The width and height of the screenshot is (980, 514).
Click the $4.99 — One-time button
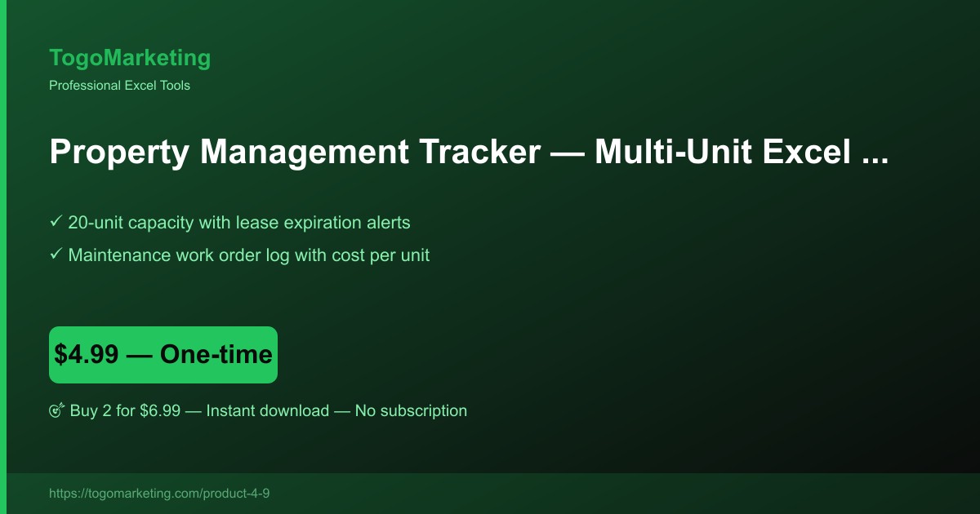click(163, 355)
